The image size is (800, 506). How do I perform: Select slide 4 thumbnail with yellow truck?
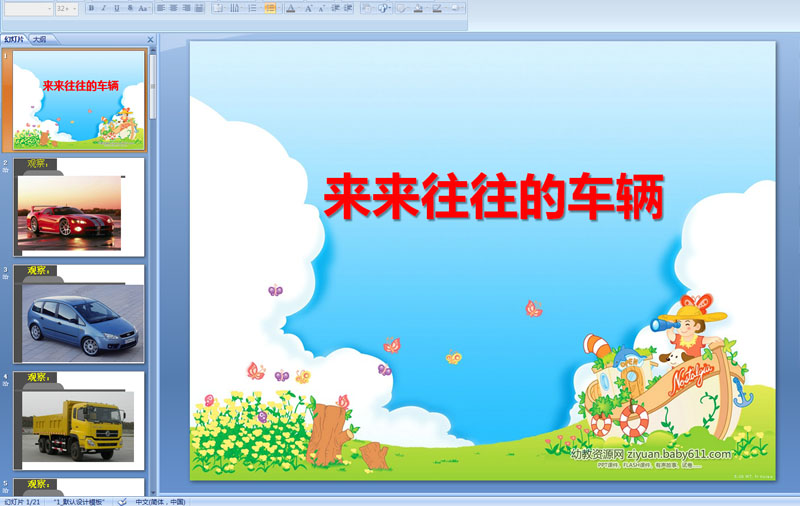79,421
